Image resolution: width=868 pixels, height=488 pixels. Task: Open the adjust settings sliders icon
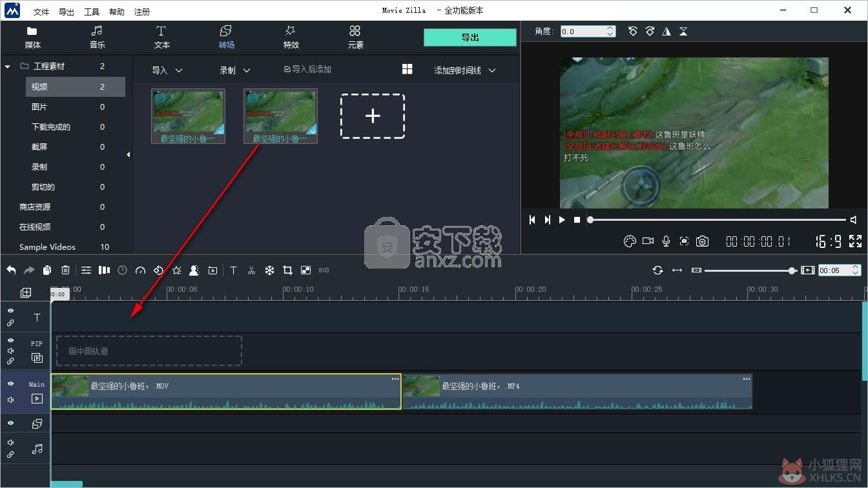point(86,270)
